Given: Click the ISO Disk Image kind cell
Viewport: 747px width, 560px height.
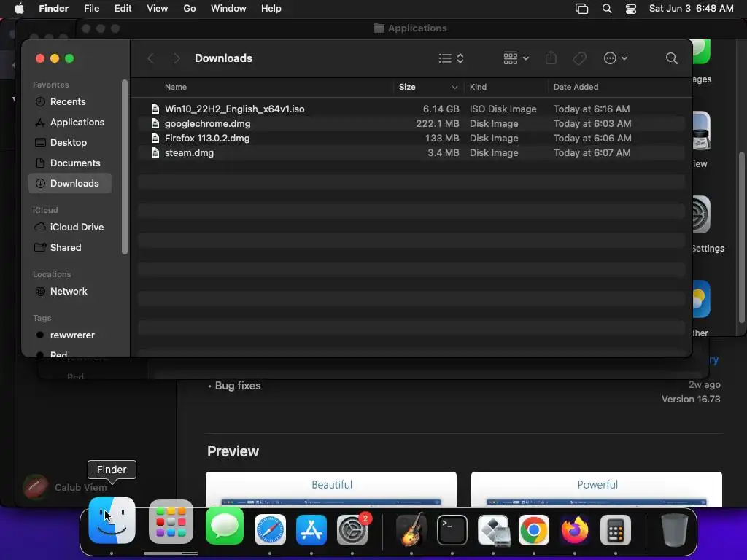Looking at the screenshot, I should coord(503,109).
